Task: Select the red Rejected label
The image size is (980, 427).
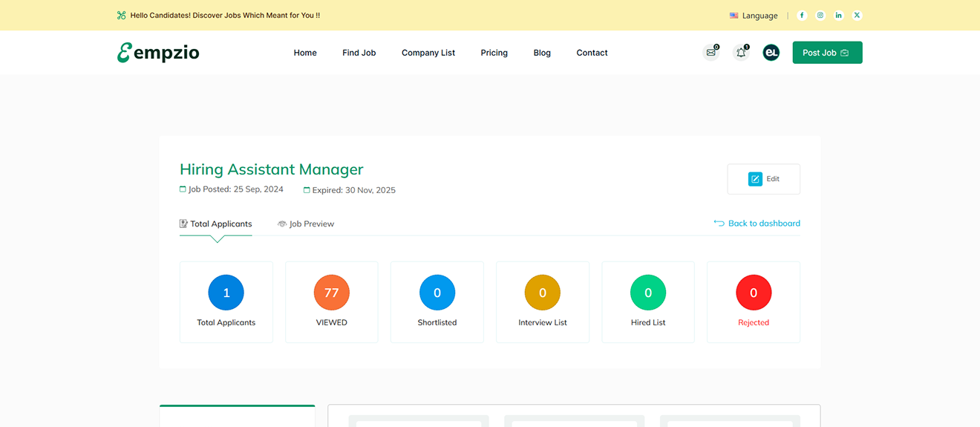Action: click(x=754, y=322)
